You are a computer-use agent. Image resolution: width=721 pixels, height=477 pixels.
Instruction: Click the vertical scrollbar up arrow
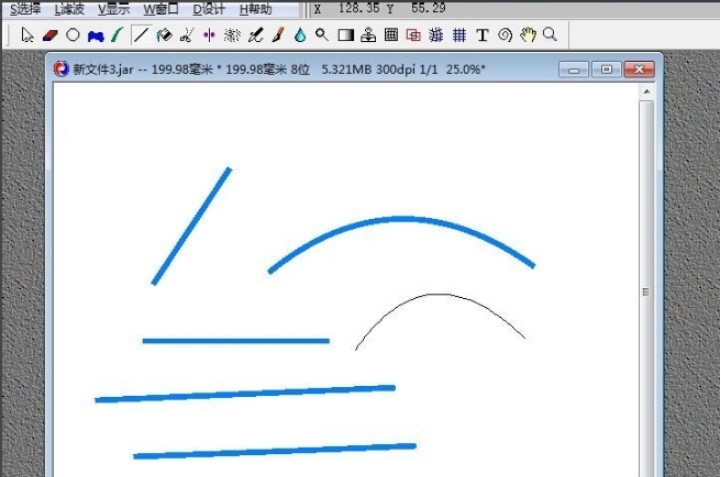[x=646, y=91]
